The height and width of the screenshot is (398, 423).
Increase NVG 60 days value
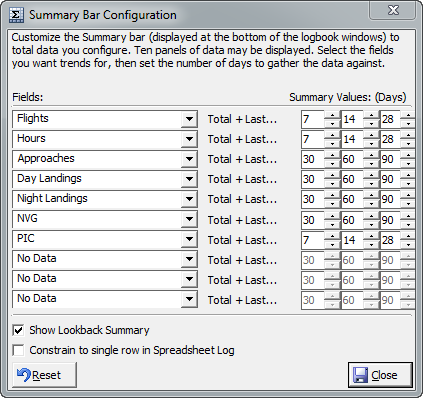click(371, 216)
